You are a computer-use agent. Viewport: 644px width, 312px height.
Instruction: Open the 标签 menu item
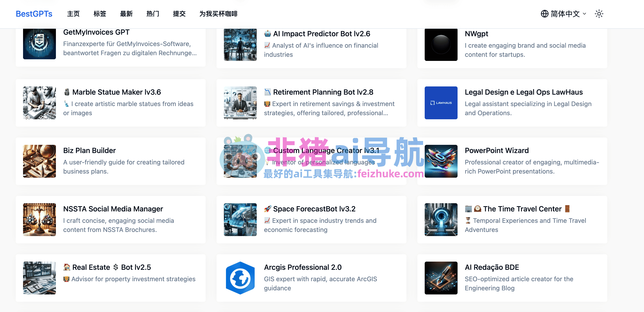100,14
